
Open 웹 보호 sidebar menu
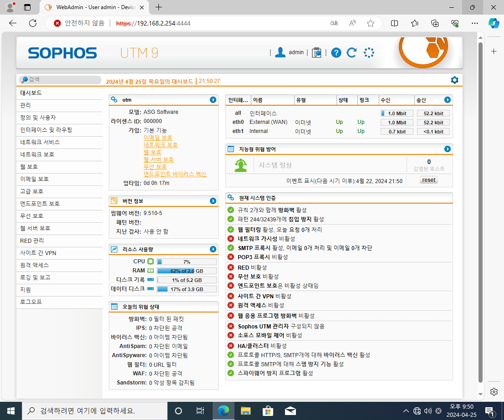click(60, 167)
